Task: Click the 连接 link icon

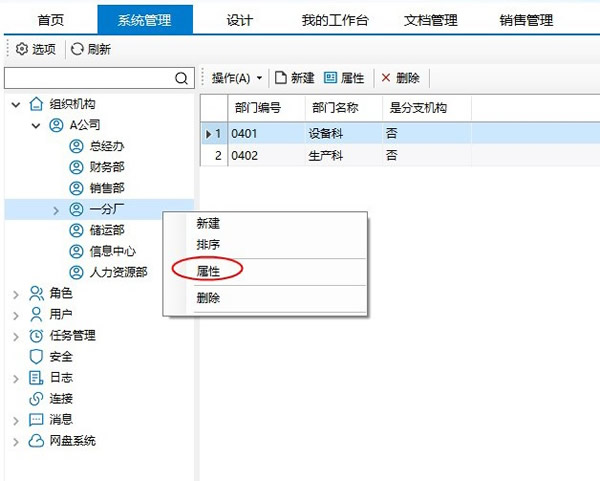Action: (37, 399)
